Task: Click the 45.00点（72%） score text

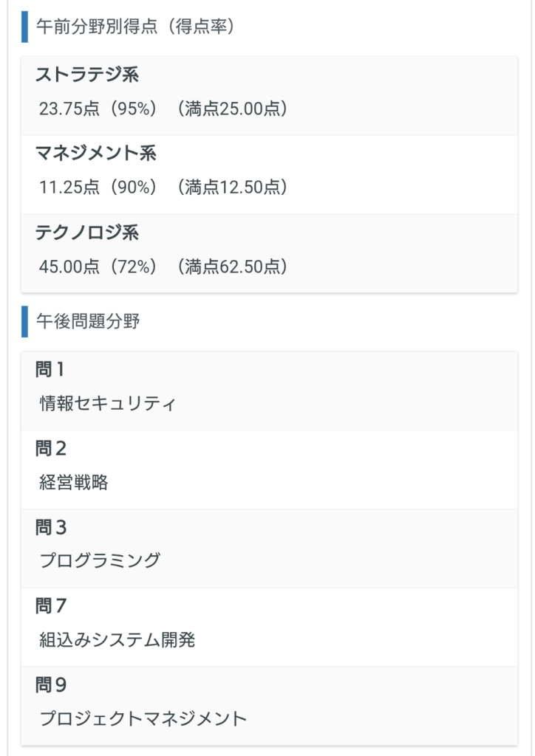Action: click(98, 267)
